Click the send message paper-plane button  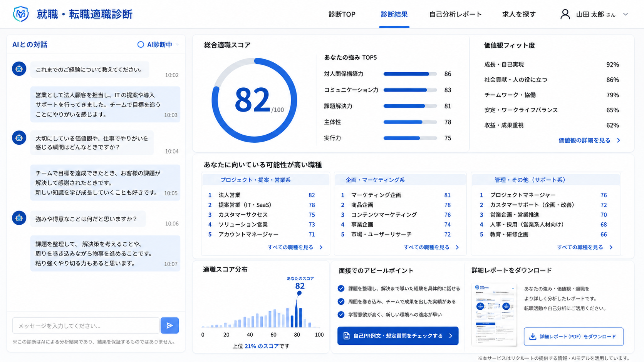(169, 325)
